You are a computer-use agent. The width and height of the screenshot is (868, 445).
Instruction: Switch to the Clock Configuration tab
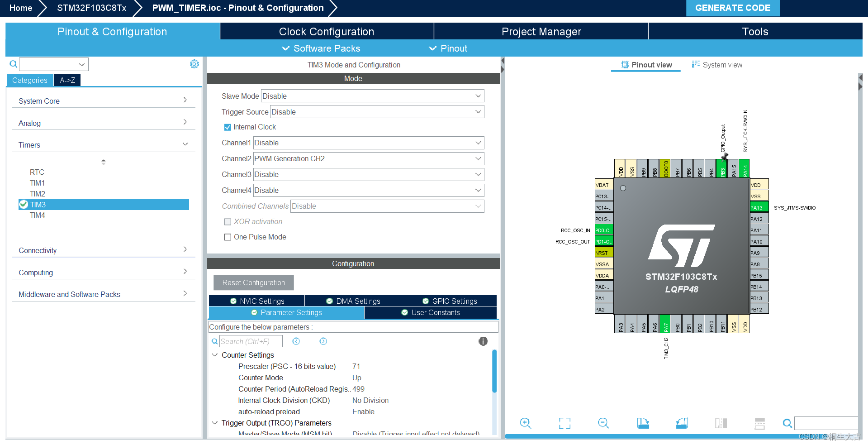pos(327,31)
